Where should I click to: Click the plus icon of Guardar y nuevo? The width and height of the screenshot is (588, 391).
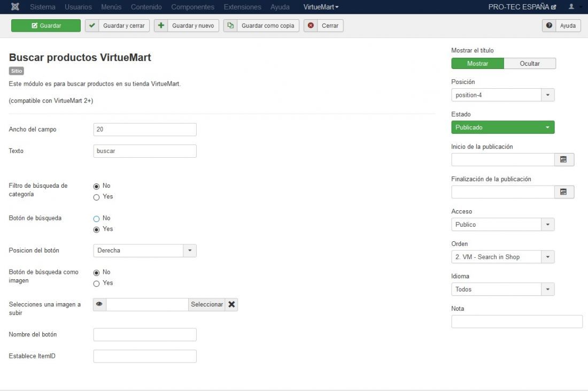[x=161, y=26]
